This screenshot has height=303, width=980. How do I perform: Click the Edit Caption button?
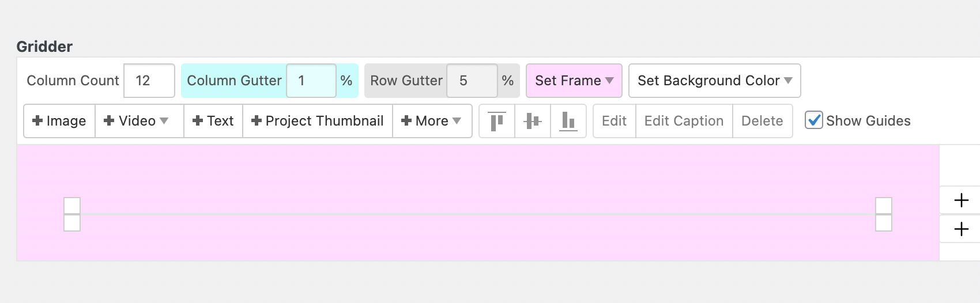tap(684, 121)
